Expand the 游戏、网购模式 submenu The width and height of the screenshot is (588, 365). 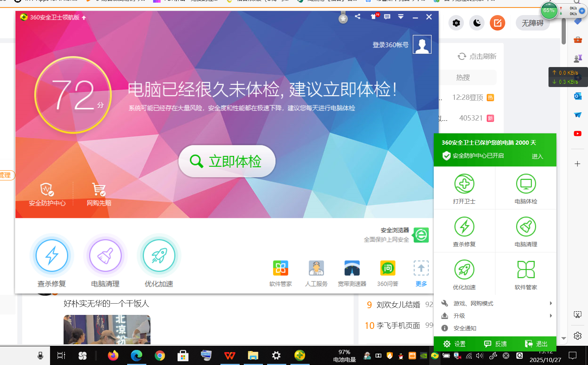pos(495,303)
